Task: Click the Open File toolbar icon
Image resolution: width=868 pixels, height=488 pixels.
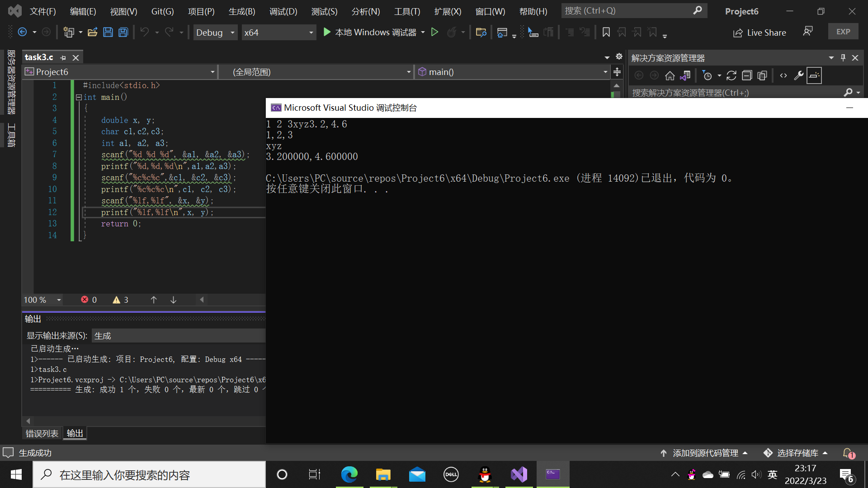Action: pos(93,32)
